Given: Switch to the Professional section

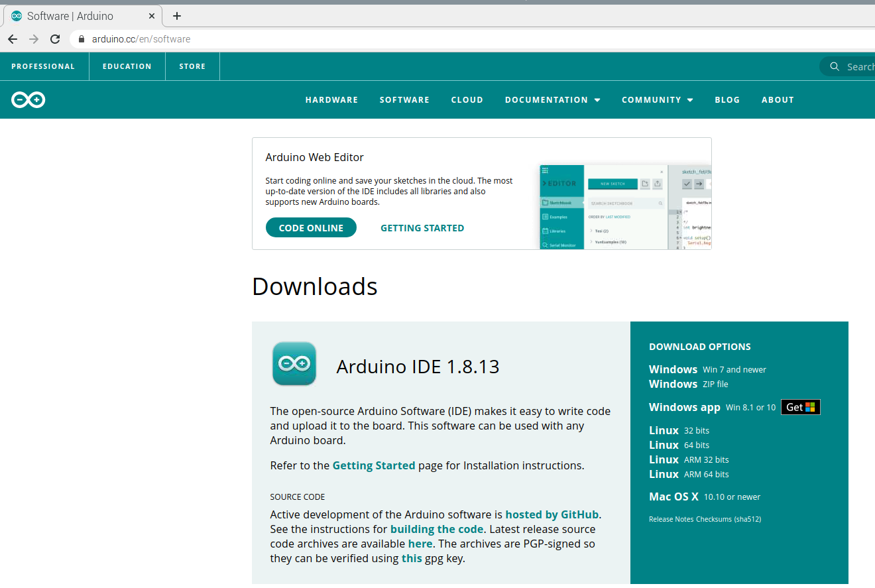Looking at the screenshot, I should (43, 66).
